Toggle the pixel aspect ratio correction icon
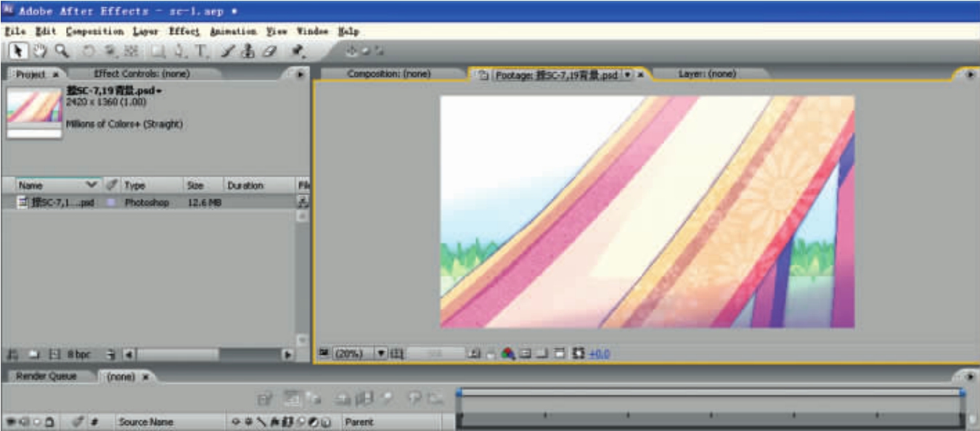The width and height of the screenshot is (980, 431). pos(559,353)
